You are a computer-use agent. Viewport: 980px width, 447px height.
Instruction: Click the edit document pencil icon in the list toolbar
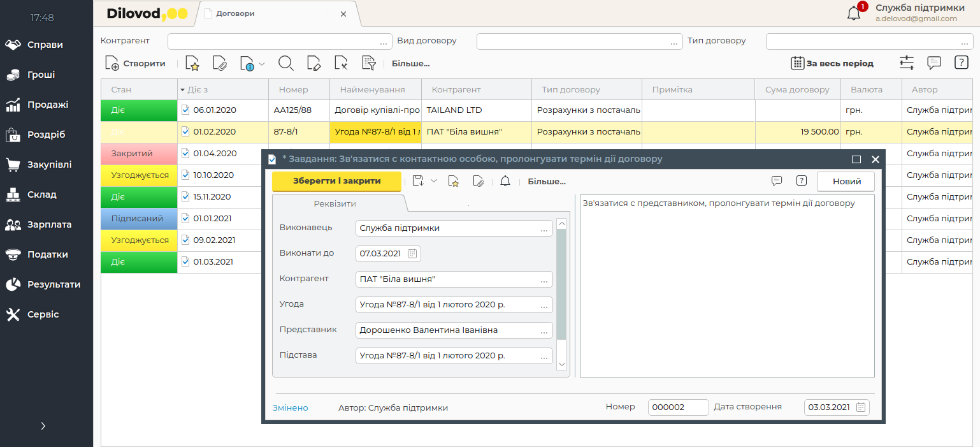pyautogui.click(x=313, y=63)
